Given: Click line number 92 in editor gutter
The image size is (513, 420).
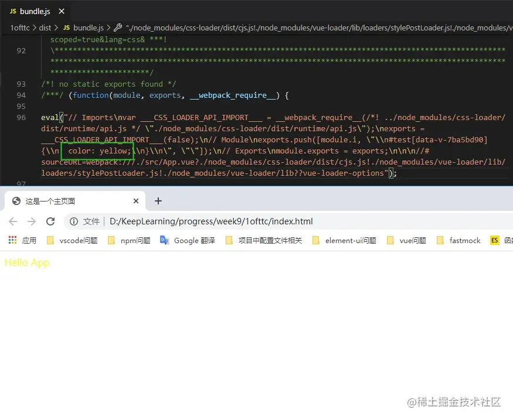Looking at the screenshot, I should coord(21,50).
